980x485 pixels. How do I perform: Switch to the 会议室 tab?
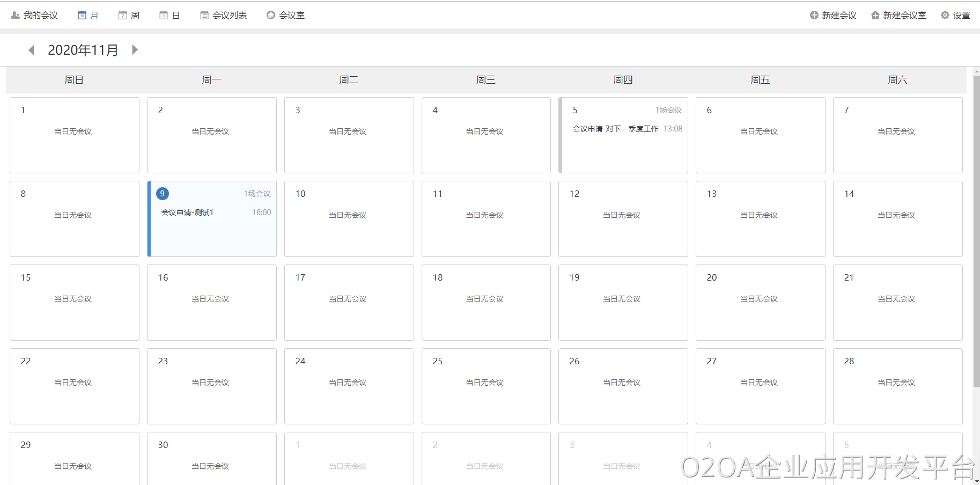(x=292, y=16)
